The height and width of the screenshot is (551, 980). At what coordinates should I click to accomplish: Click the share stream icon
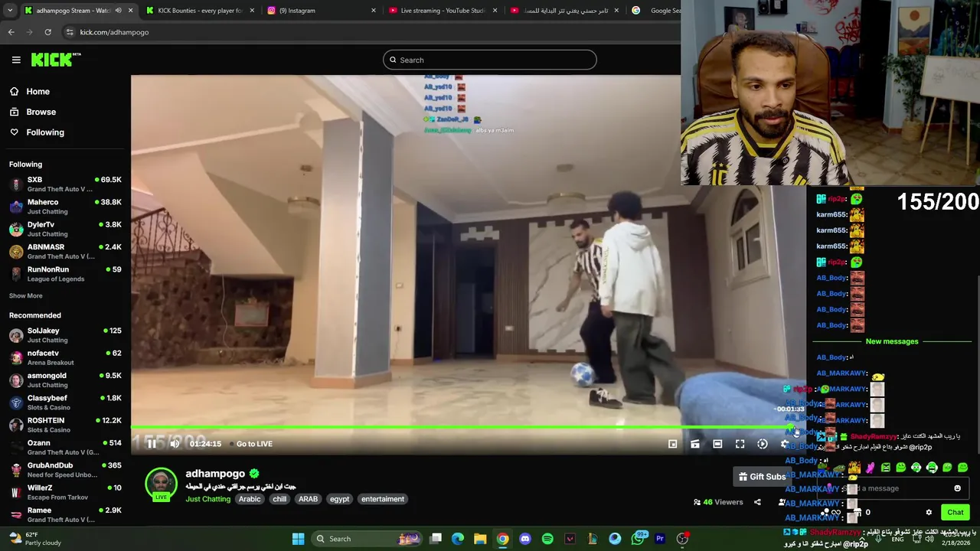pyautogui.click(x=757, y=502)
